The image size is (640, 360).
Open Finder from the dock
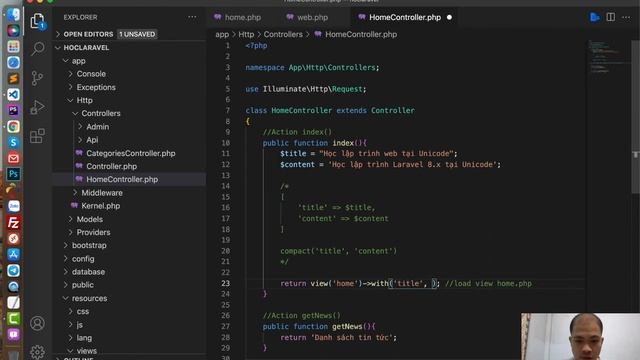(x=13, y=15)
